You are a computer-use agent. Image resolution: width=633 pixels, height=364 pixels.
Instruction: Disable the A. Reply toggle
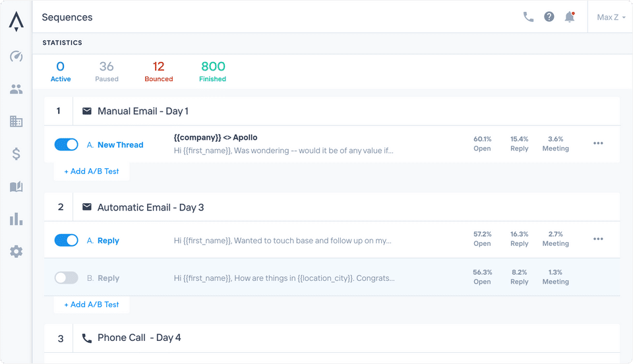click(66, 241)
